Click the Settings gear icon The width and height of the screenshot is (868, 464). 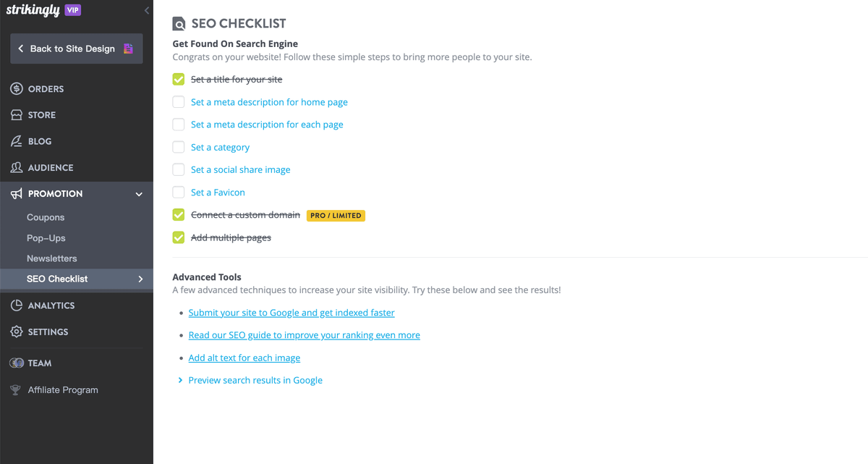click(16, 332)
